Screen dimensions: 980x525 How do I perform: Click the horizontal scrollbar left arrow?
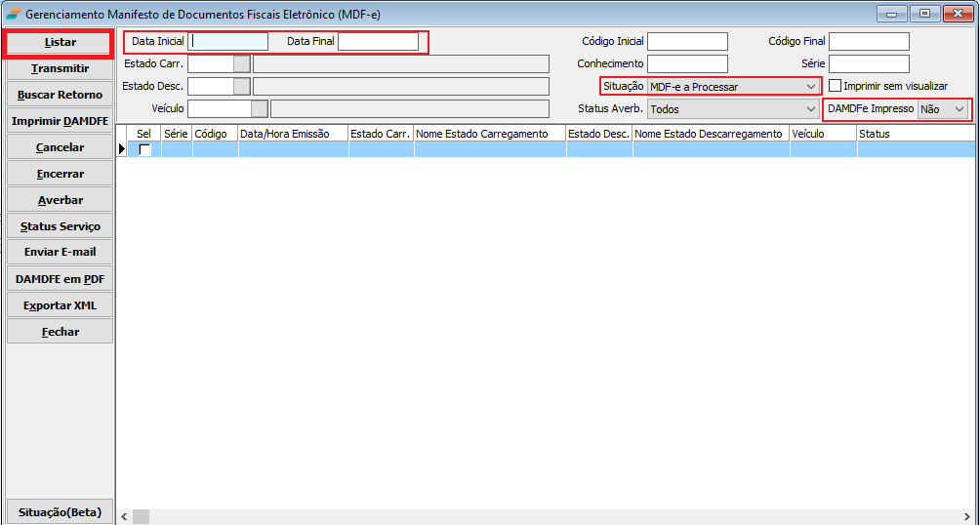point(124,516)
